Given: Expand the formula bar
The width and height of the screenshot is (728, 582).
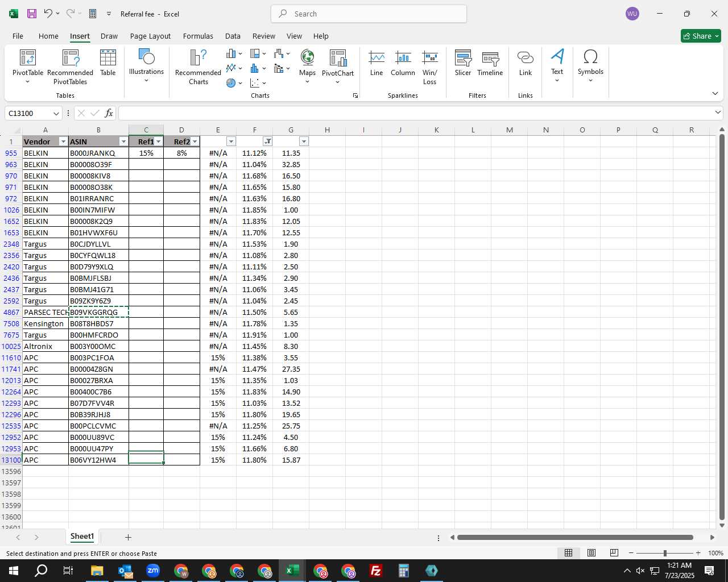Looking at the screenshot, I should coord(718,113).
